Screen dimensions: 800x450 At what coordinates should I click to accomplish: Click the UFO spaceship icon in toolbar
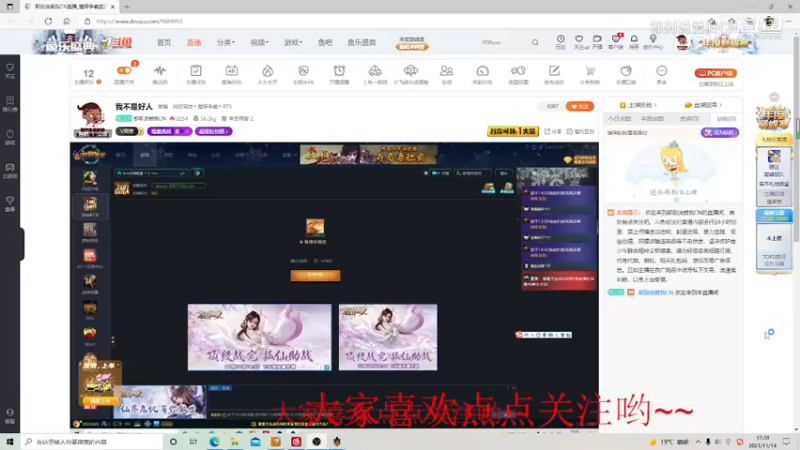411,70
